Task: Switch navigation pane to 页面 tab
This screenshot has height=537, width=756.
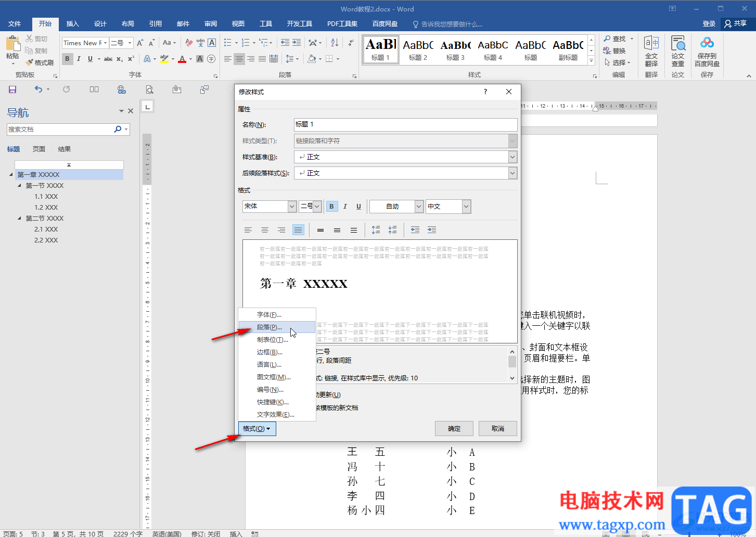Action: tap(39, 149)
